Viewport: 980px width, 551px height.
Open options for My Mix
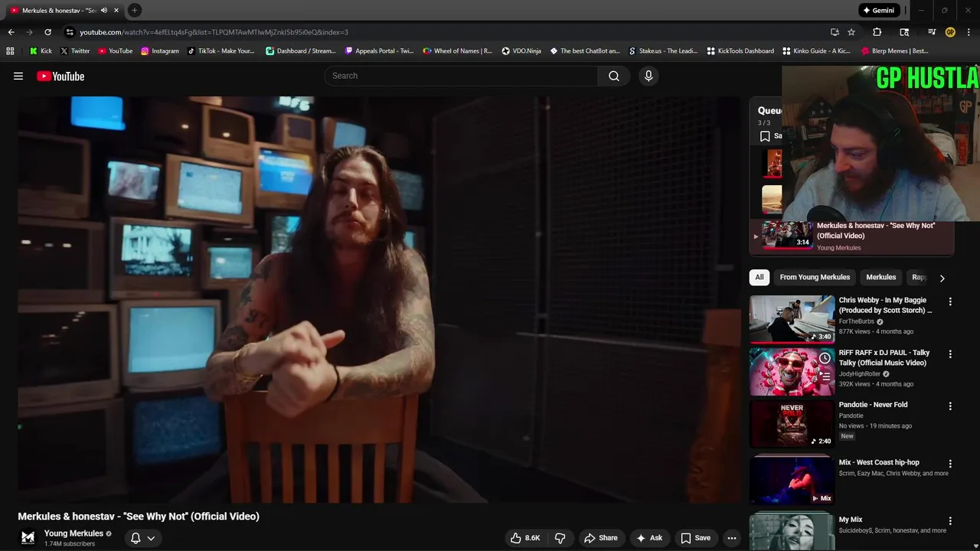950,521
